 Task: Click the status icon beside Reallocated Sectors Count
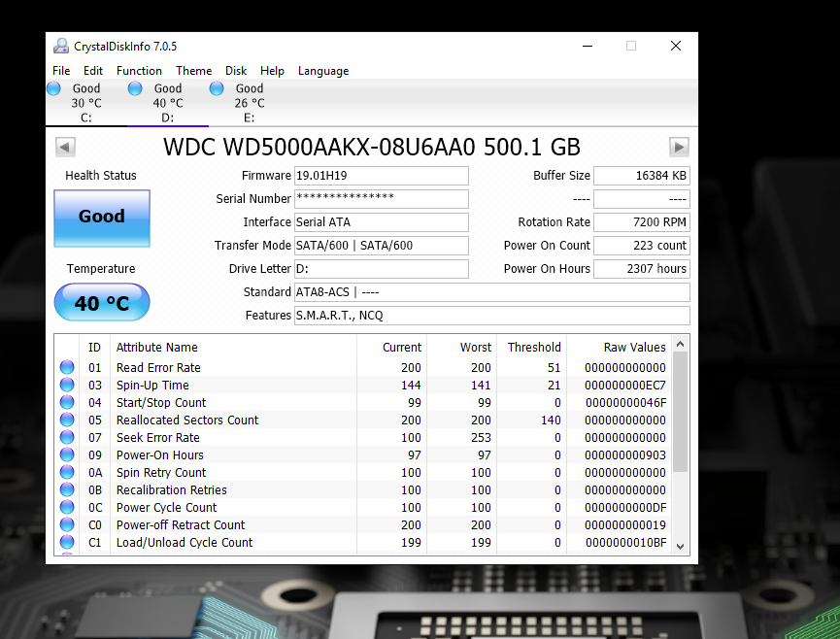click(66, 420)
